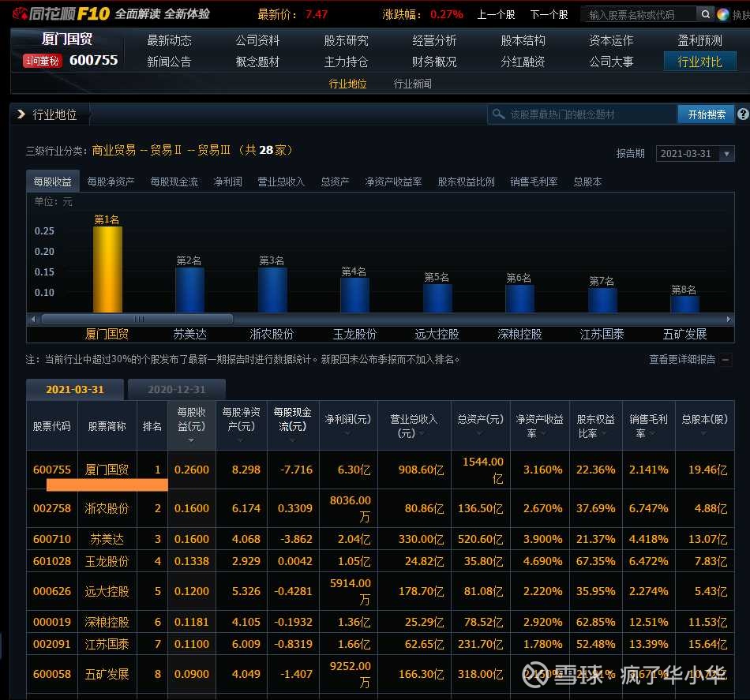Open the 主力持仓 menu item
750x700 pixels.
tap(346, 62)
